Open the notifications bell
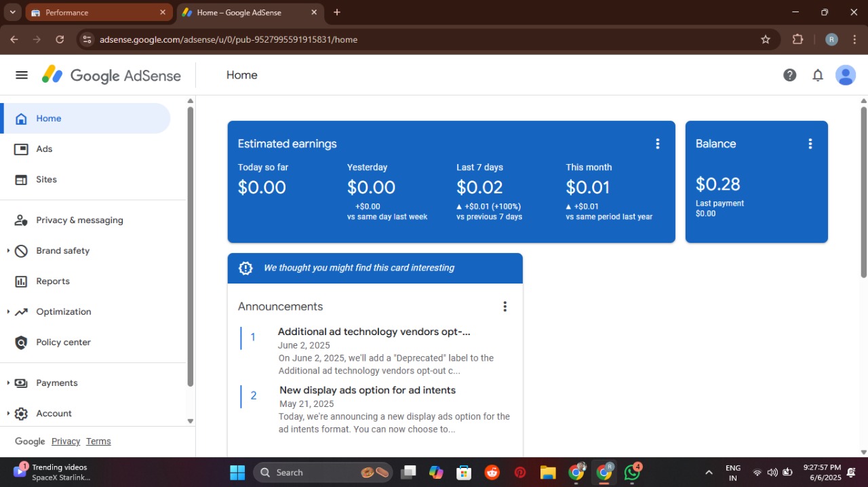This screenshot has width=868, height=487. click(818, 75)
